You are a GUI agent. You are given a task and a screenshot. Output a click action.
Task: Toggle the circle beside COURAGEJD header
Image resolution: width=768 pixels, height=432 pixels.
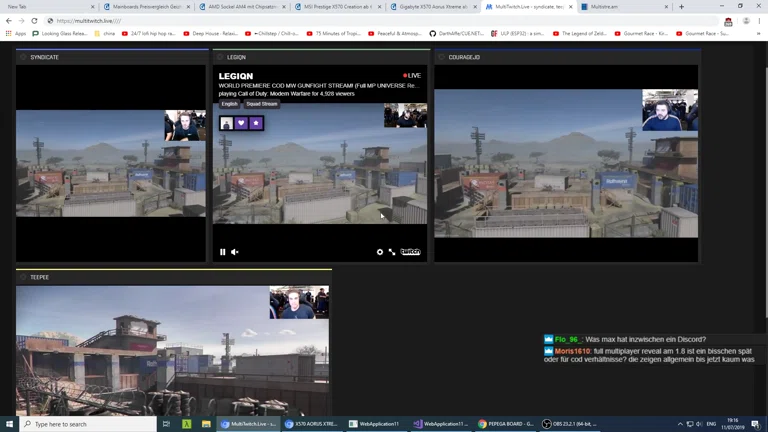(x=441, y=57)
